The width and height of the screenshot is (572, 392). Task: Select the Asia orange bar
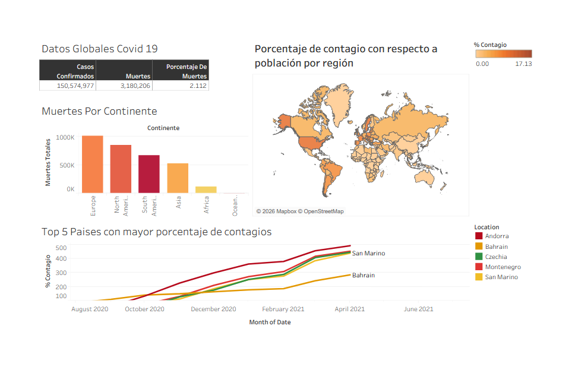click(178, 178)
